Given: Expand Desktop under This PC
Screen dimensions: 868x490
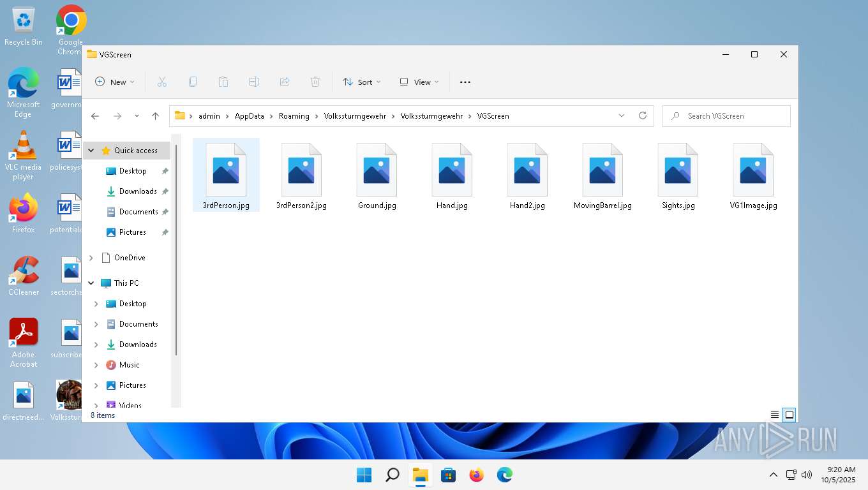Looking at the screenshot, I should [96, 304].
